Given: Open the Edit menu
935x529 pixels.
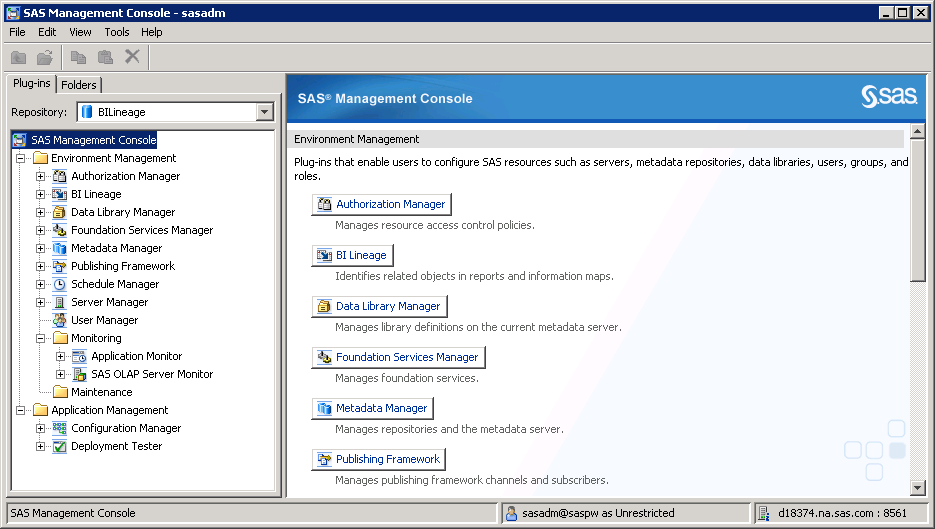Looking at the screenshot, I should coord(47,32).
